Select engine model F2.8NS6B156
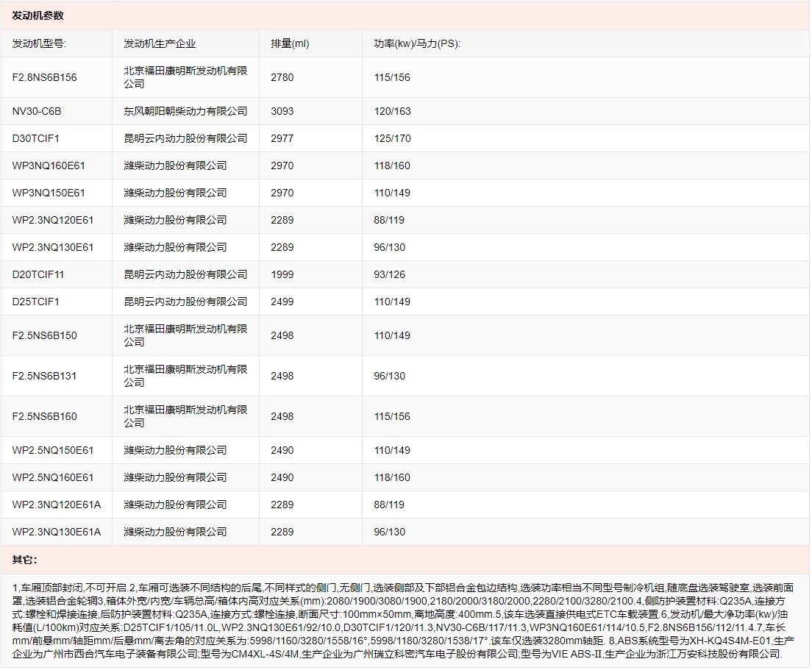 point(45,77)
